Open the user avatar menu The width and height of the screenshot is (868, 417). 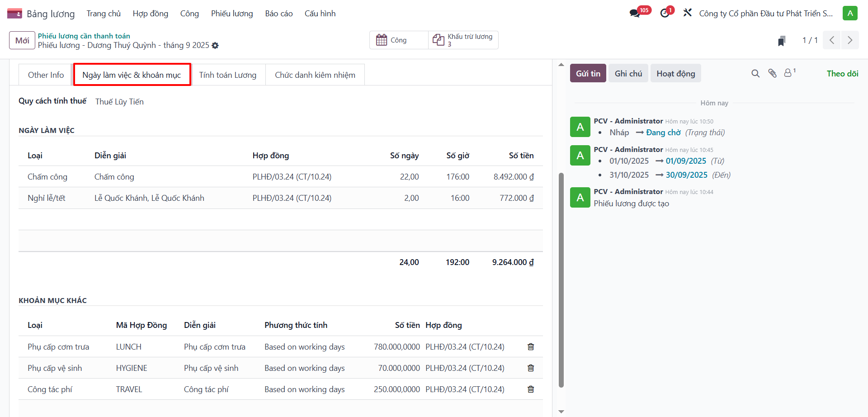click(850, 13)
